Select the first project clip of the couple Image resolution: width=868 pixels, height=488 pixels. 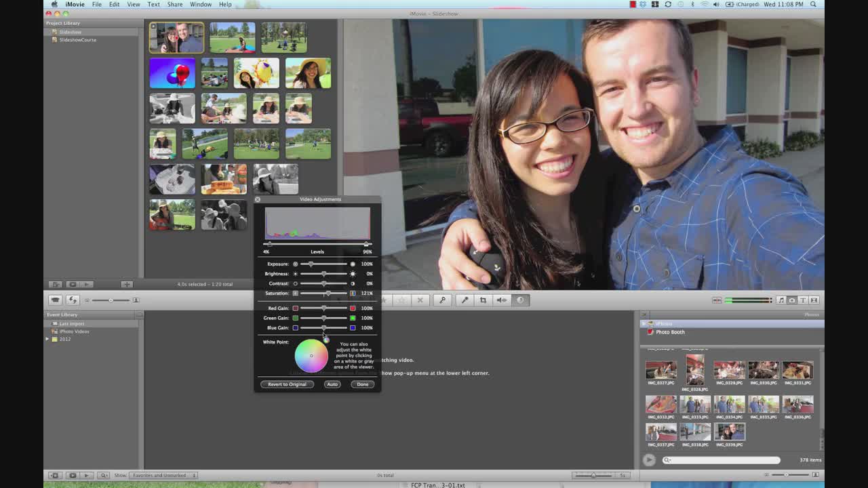(x=176, y=38)
